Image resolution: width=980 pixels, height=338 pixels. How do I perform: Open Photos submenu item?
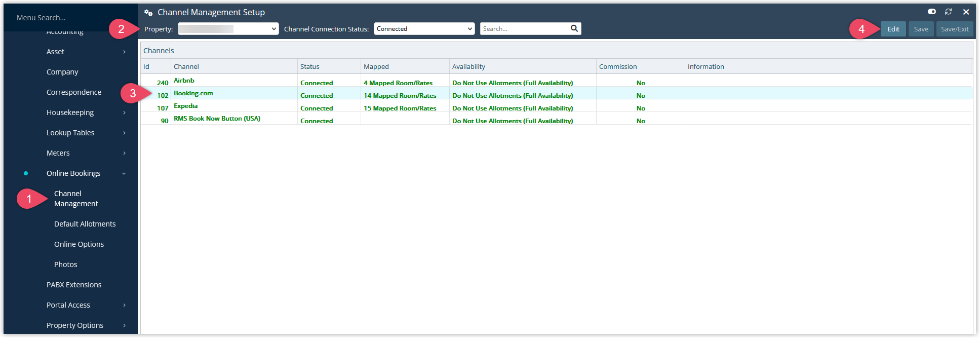[x=66, y=265]
